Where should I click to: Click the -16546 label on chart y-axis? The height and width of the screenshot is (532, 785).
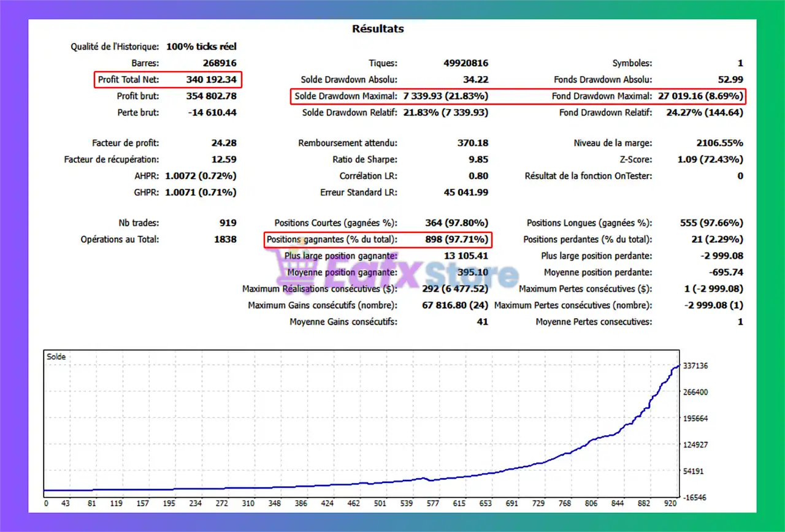[x=696, y=498]
